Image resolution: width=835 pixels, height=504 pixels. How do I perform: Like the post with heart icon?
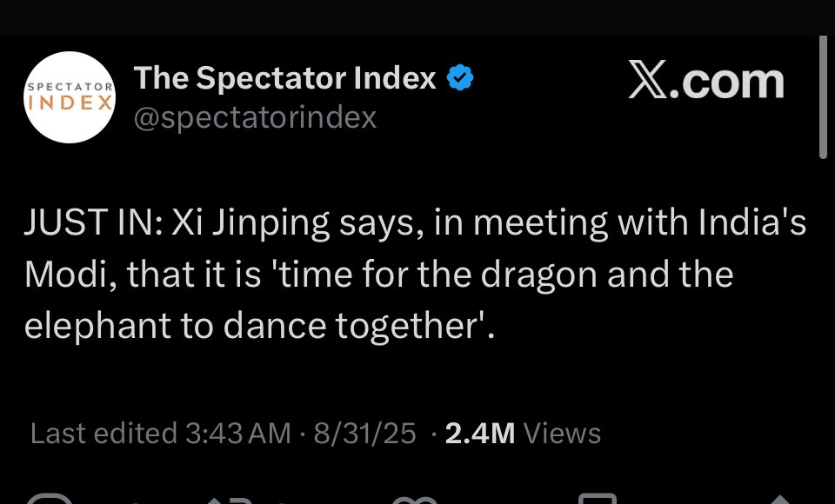pos(416,498)
